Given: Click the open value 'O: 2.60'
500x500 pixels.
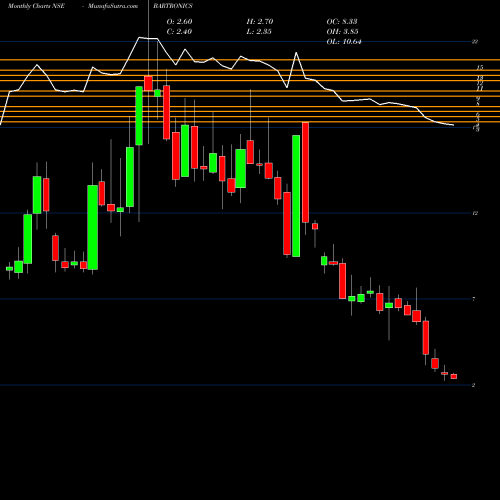Looking at the screenshot, I should point(179,22).
